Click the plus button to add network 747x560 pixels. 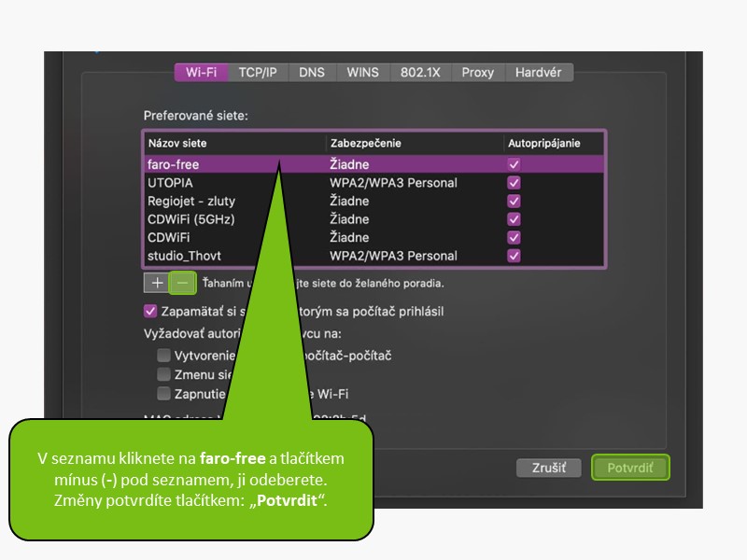tap(157, 283)
